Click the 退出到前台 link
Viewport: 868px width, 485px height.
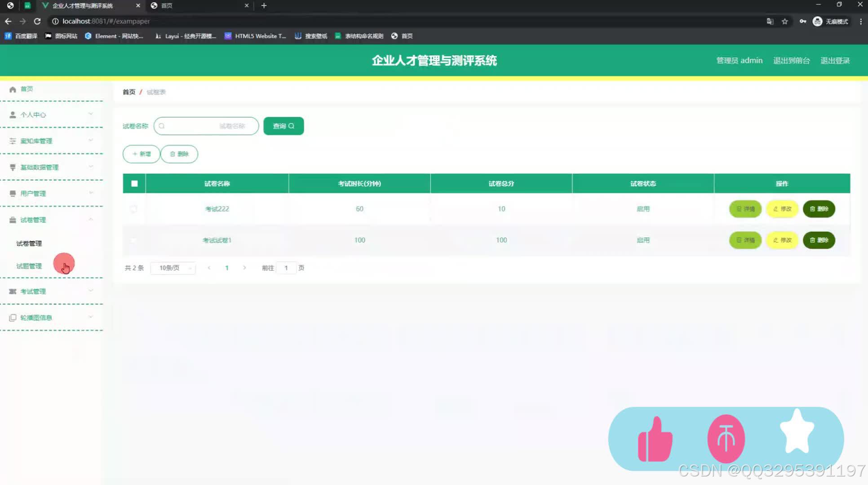click(791, 61)
